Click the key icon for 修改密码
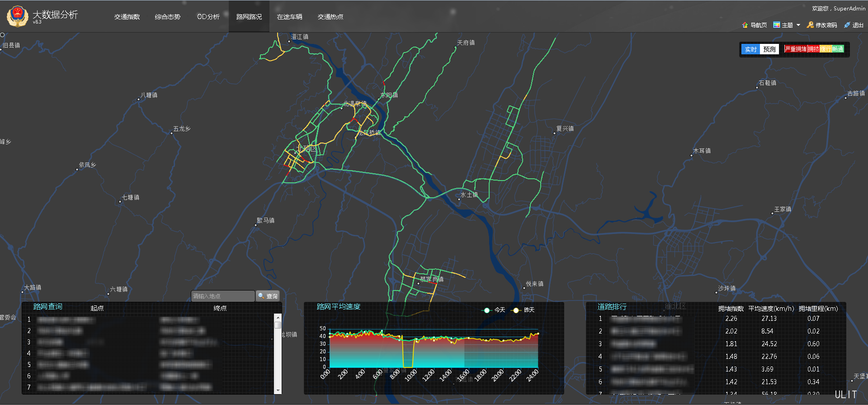The height and width of the screenshot is (405, 868). pyautogui.click(x=810, y=25)
